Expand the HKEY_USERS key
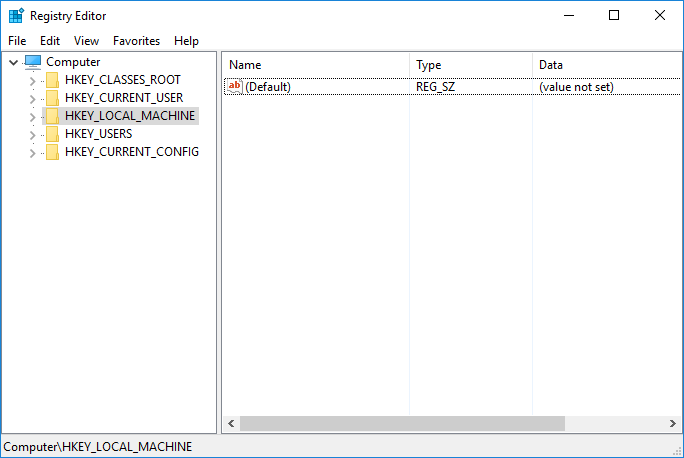Image resolution: width=684 pixels, height=458 pixels. point(32,135)
